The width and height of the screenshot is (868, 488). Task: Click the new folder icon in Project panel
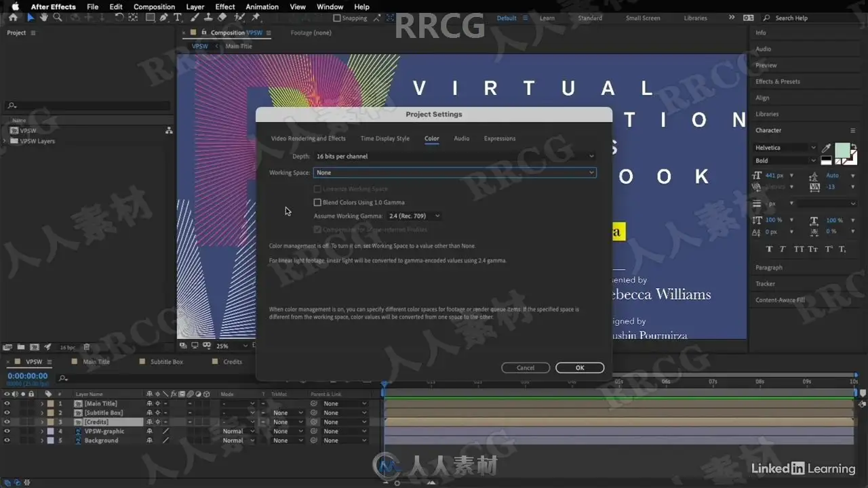21,347
